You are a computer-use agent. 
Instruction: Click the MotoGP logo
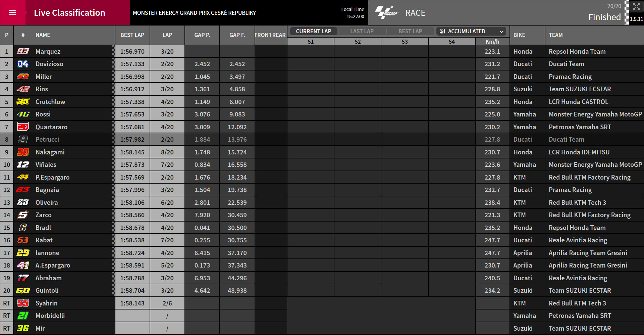tap(386, 13)
